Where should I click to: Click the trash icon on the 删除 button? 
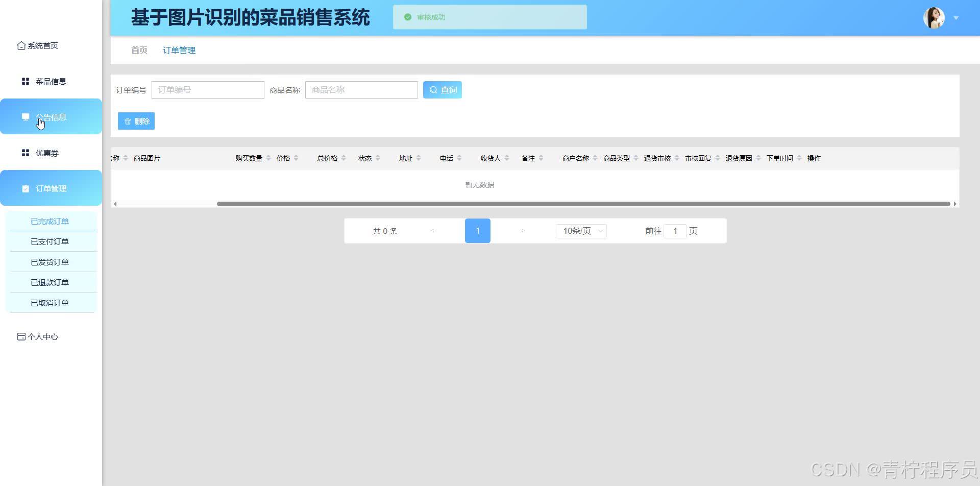click(128, 121)
